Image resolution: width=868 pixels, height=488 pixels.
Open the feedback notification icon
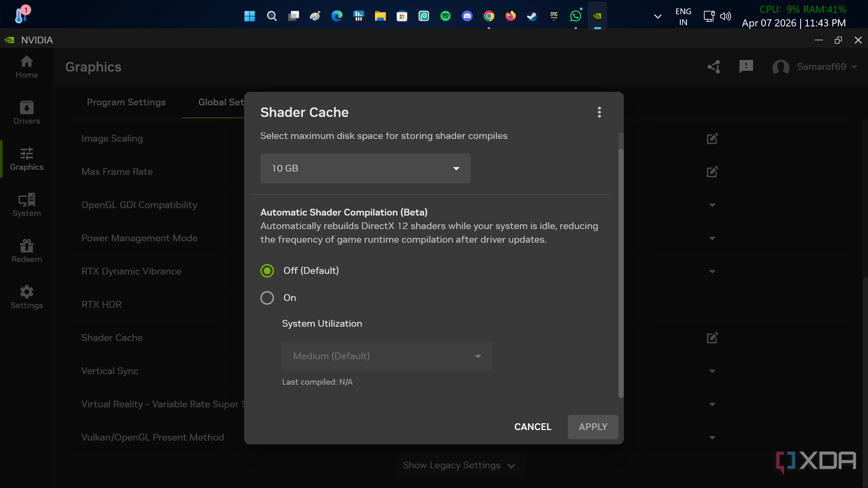pos(746,67)
